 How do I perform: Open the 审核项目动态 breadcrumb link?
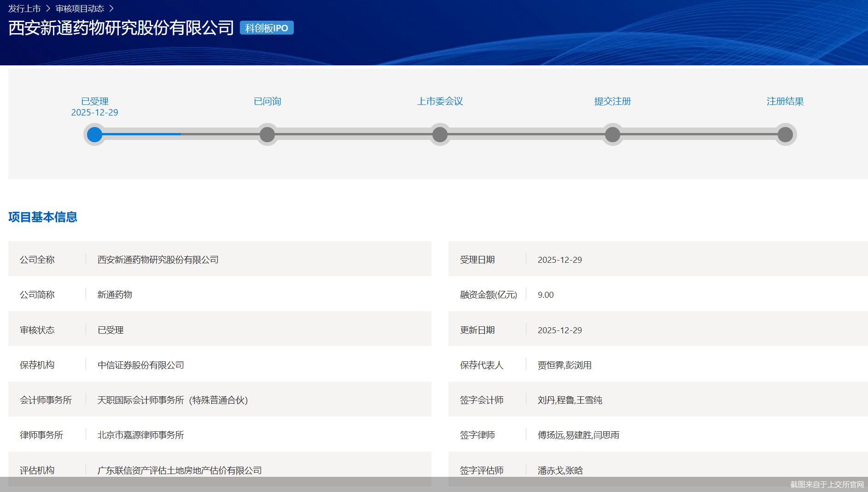tap(80, 8)
